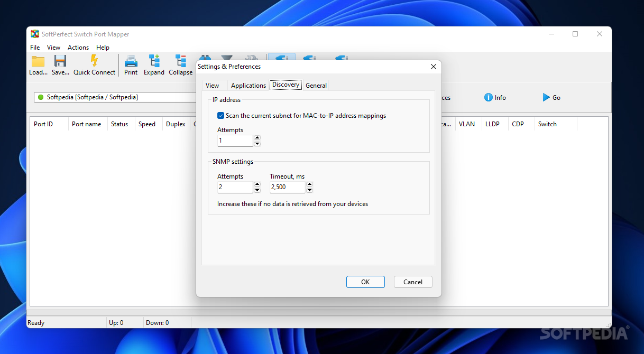Click the Status column header
The height and width of the screenshot is (354, 644).
121,124
